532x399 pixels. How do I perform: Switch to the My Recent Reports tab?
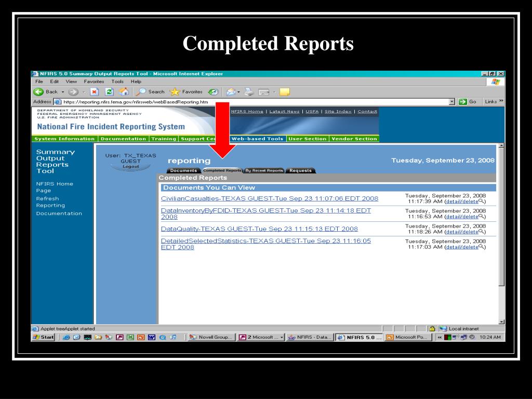click(x=264, y=170)
